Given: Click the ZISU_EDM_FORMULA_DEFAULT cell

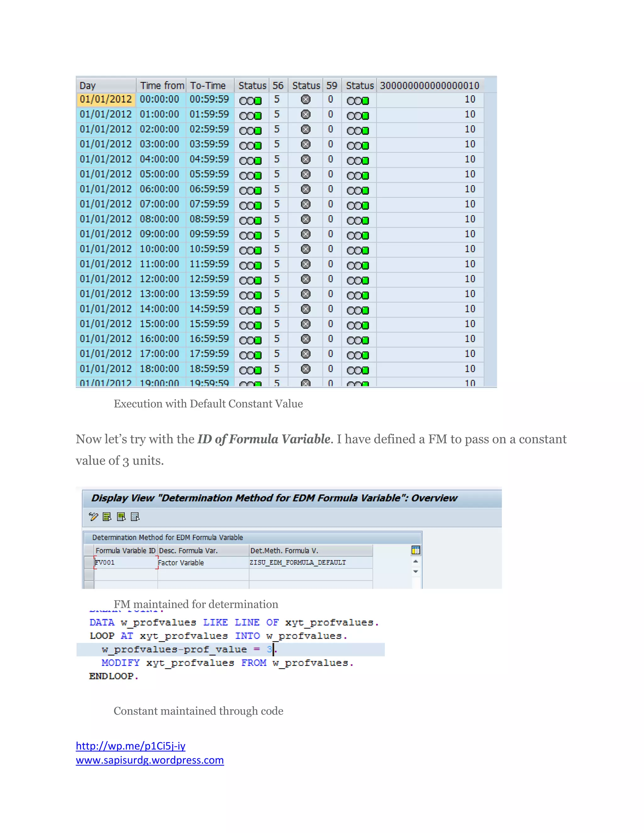Looking at the screenshot, I should 311,563.
